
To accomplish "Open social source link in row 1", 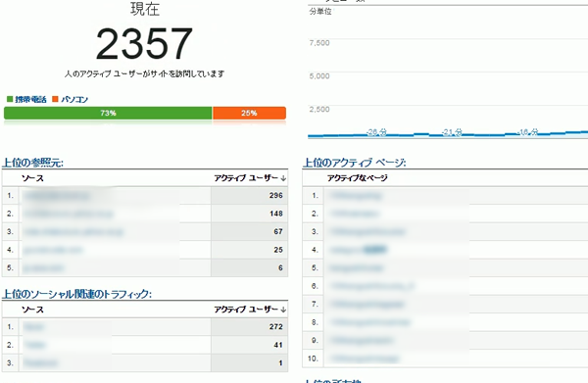I will pos(33,327).
